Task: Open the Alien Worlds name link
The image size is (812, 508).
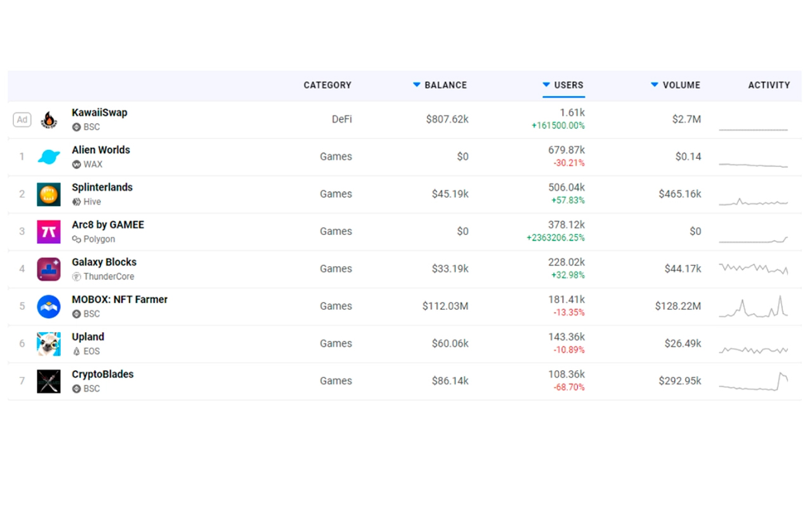Action: [101, 150]
